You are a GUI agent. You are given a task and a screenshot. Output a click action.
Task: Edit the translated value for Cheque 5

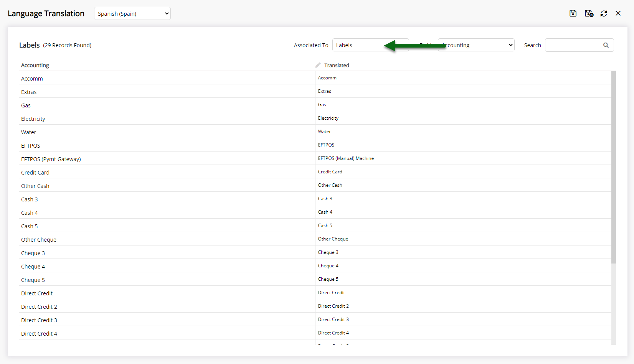tap(463, 279)
